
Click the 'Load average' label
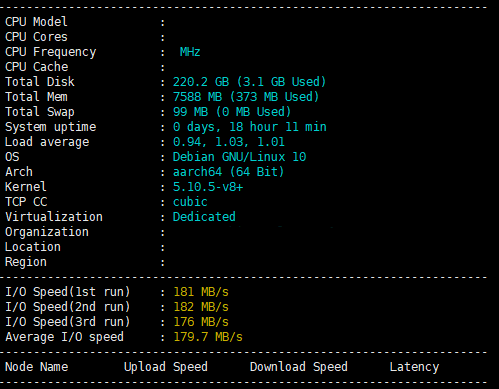(x=47, y=142)
